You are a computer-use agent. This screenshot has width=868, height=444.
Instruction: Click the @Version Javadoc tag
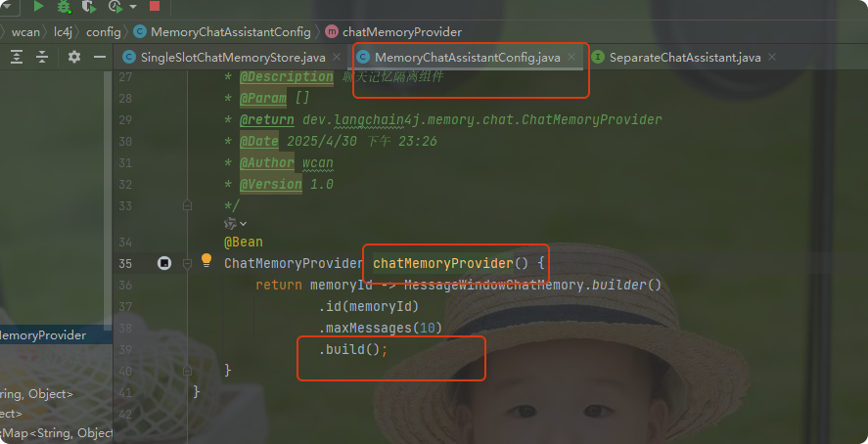tap(271, 184)
